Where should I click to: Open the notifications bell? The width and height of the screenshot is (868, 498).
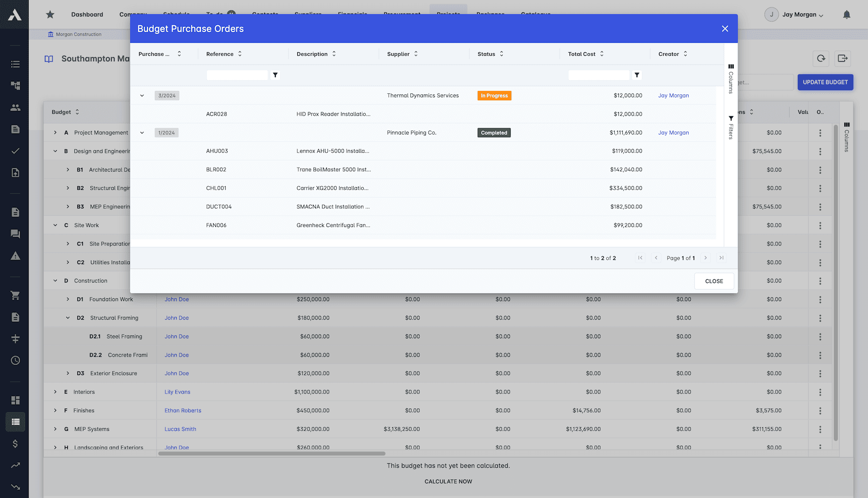click(846, 15)
